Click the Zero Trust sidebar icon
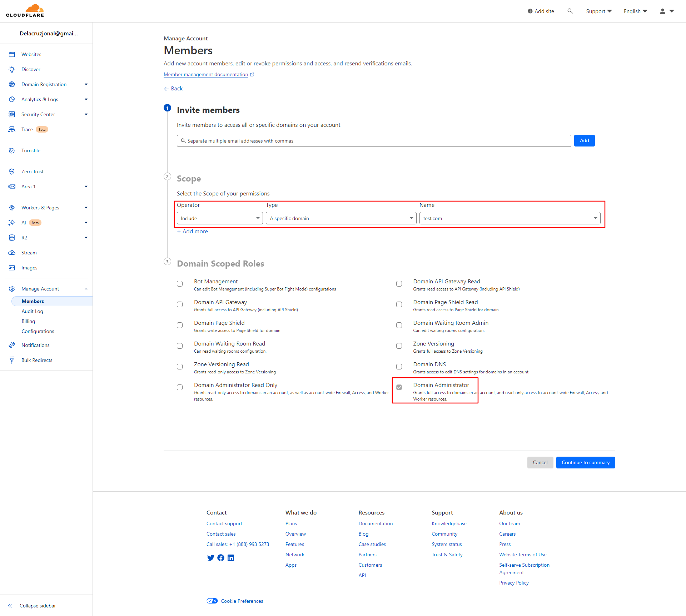This screenshot has height=616, width=686. click(x=12, y=172)
